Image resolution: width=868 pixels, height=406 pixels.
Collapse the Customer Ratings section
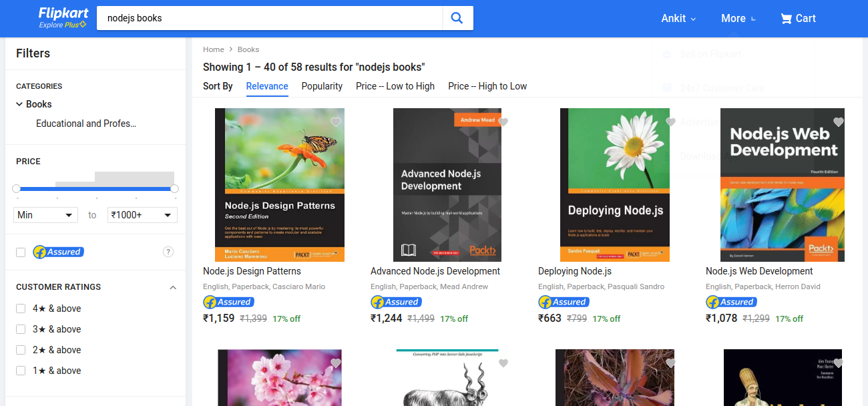173,287
